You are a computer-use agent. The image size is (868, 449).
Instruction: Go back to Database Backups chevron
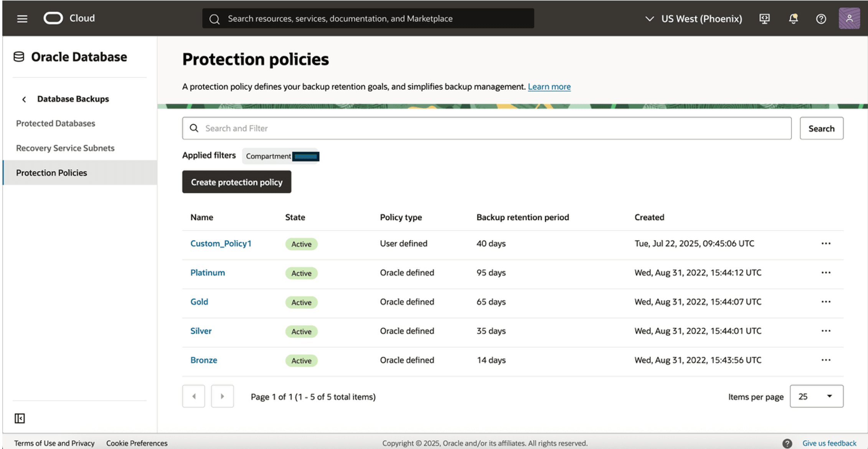[24, 99]
